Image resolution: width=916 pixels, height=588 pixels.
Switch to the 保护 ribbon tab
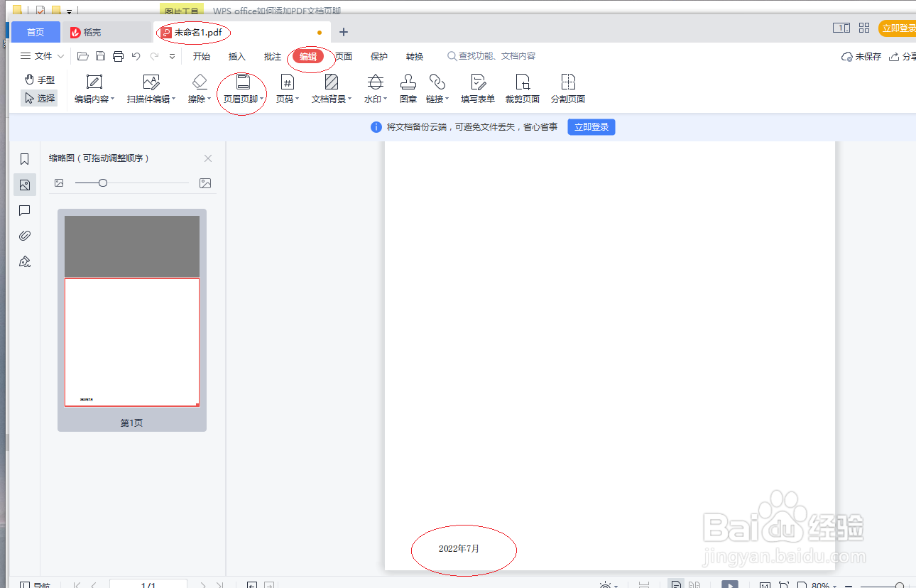[379, 57]
